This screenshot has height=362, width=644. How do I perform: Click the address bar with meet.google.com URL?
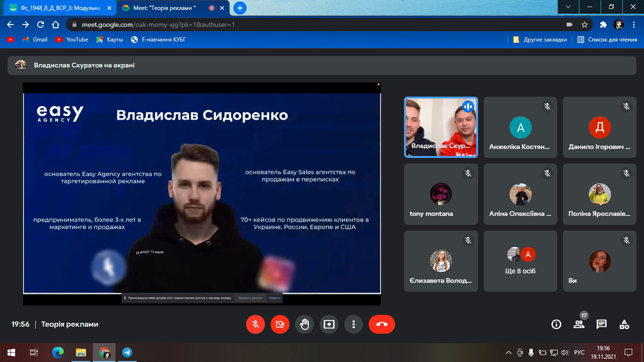click(x=316, y=25)
